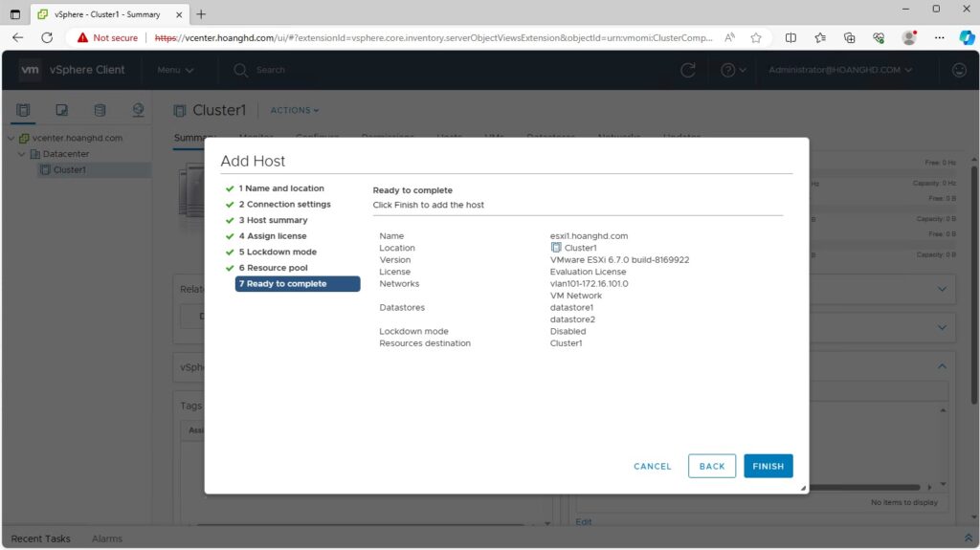Click the BACK button in Add Host wizard

coord(712,466)
